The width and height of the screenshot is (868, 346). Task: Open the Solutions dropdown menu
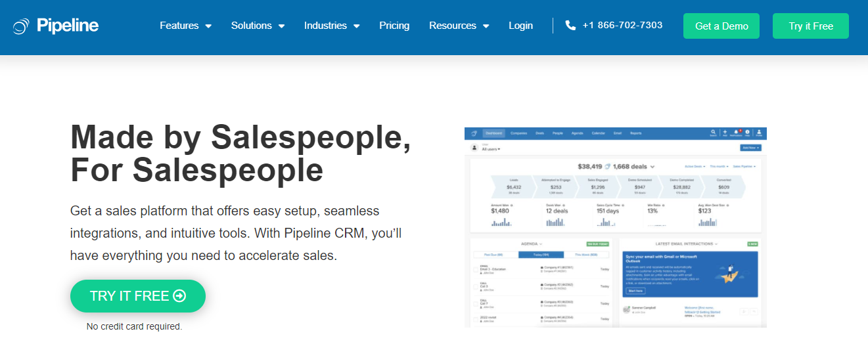pyautogui.click(x=258, y=26)
